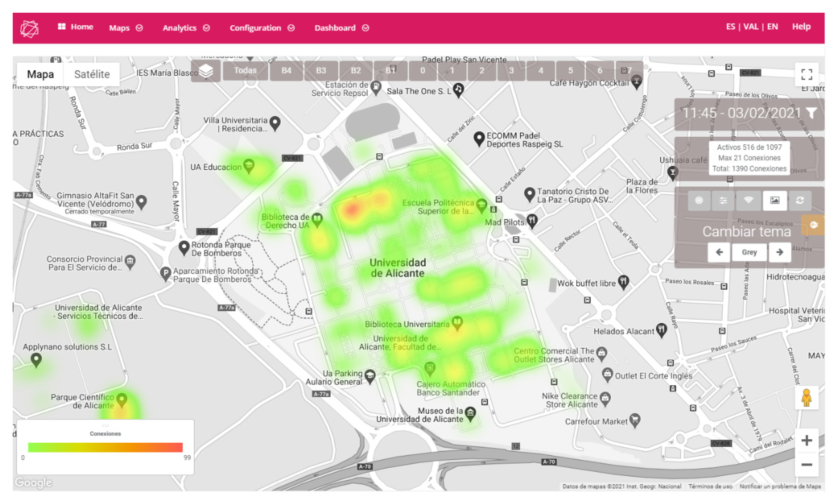
Task: Open the Help menu item
Action: click(x=801, y=26)
